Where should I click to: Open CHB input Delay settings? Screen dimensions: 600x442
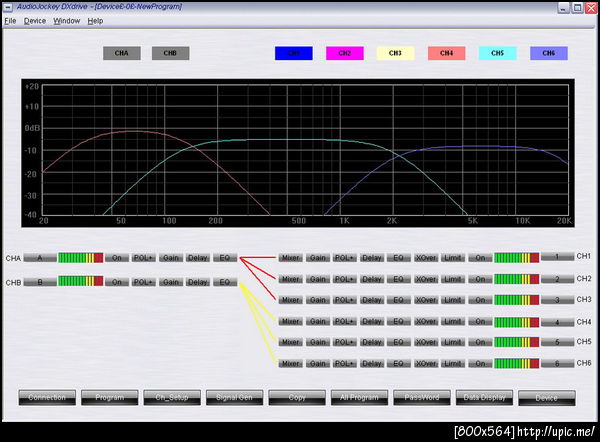[x=198, y=282]
